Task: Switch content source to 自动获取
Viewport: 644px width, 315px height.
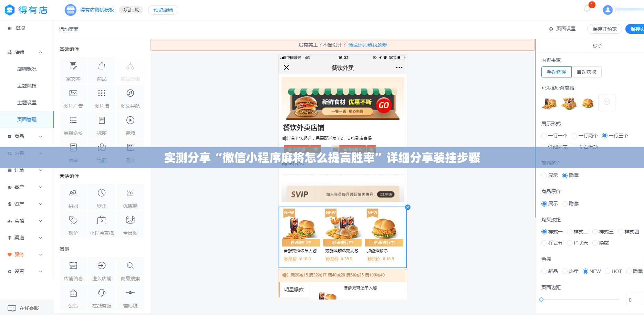Action: click(586, 72)
